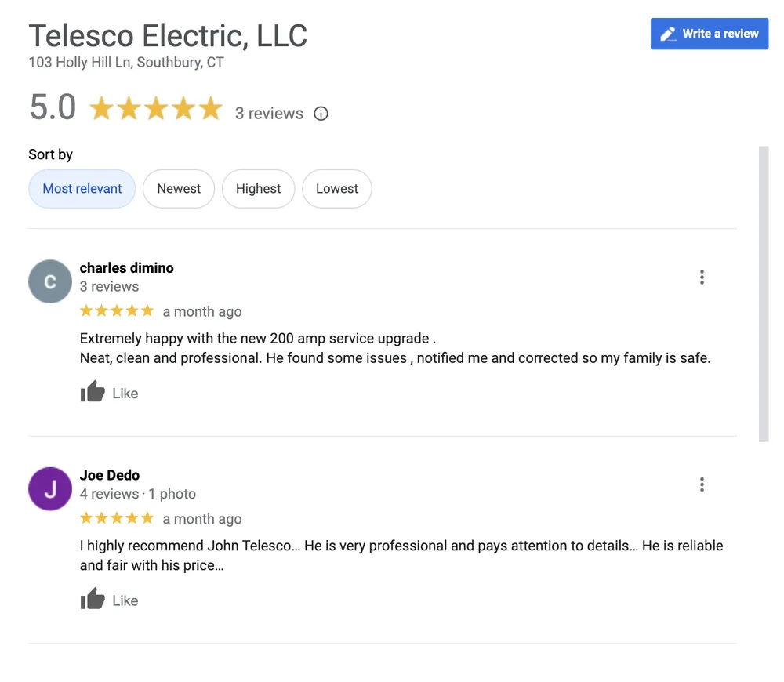Screen dimensions: 784x682
Task: Select the Lowest sorting option
Action: coord(337,188)
